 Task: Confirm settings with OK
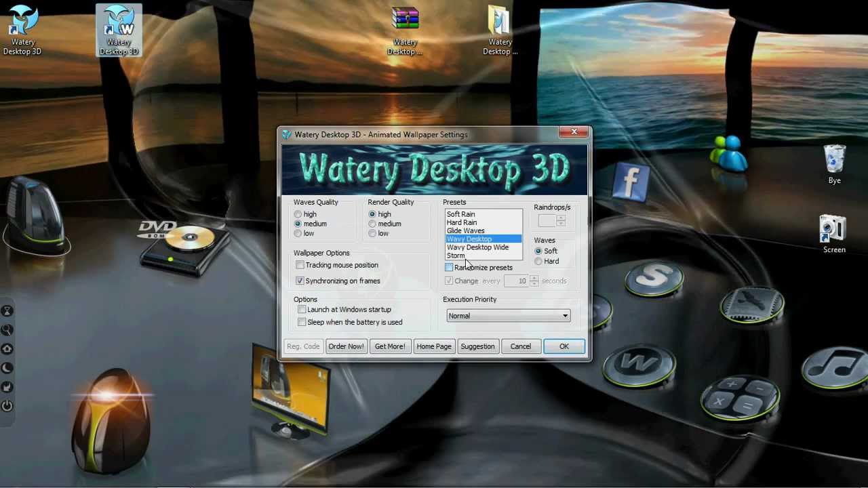[x=564, y=346]
